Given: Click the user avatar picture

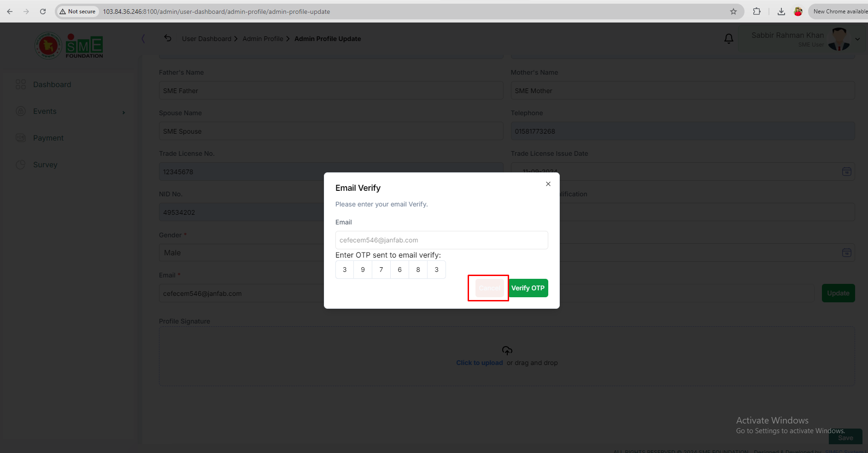Looking at the screenshot, I should click(x=839, y=39).
